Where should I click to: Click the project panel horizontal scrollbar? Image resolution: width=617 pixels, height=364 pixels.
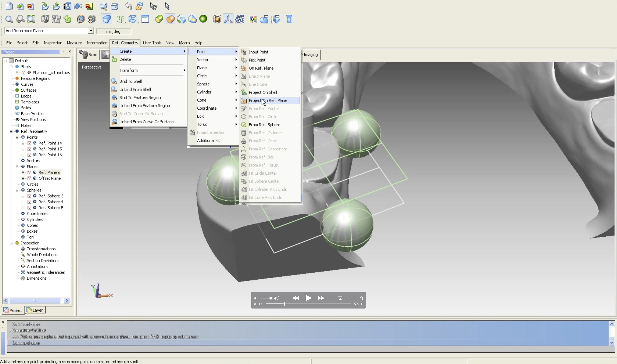click(x=35, y=300)
